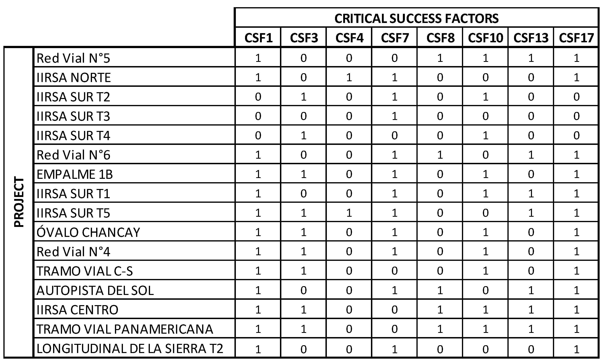Viewport: 605px width, 364px height.
Task: Click the AUTOPISTA DEL SOL row label
Action: (134, 290)
